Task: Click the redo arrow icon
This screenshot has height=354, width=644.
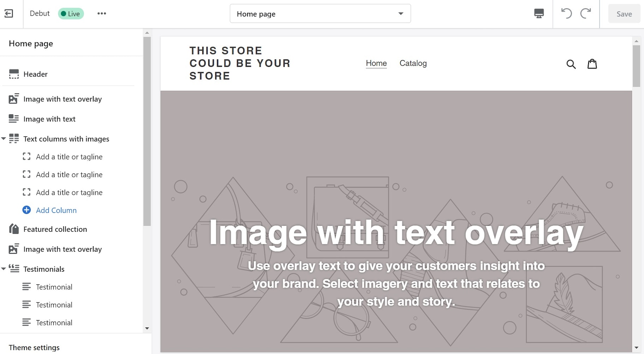Action: click(586, 14)
